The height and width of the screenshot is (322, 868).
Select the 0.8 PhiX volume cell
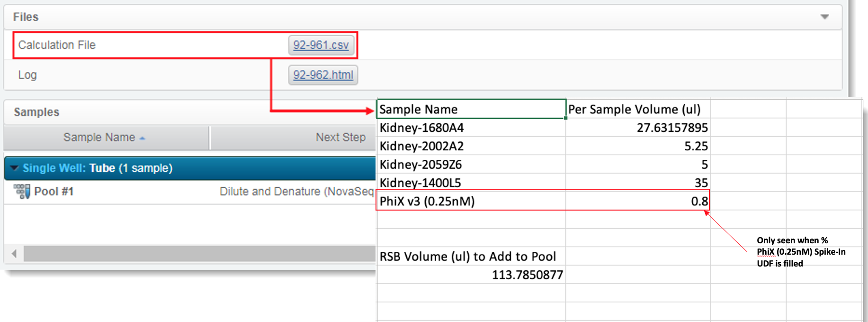pyautogui.click(x=637, y=202)
